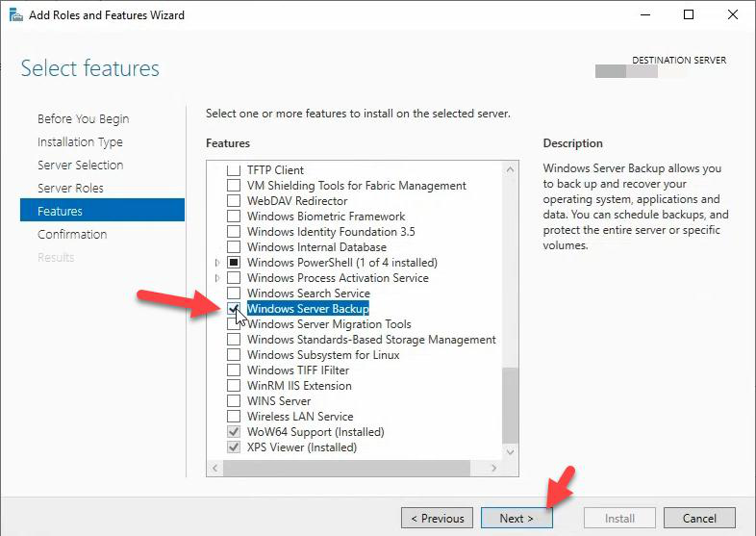
Task: Toggle the Windows PowerShell checkbox
Action: pyautogui.click(x=234, y=263)
